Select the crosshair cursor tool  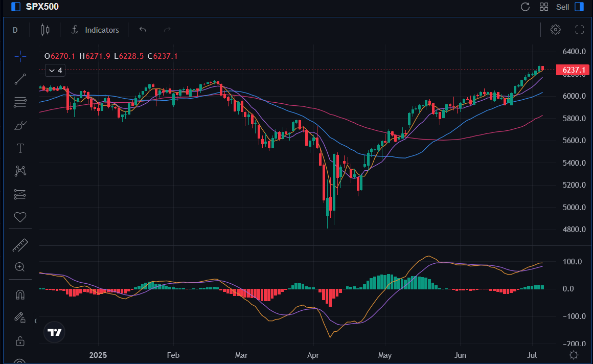coord(20,57)
